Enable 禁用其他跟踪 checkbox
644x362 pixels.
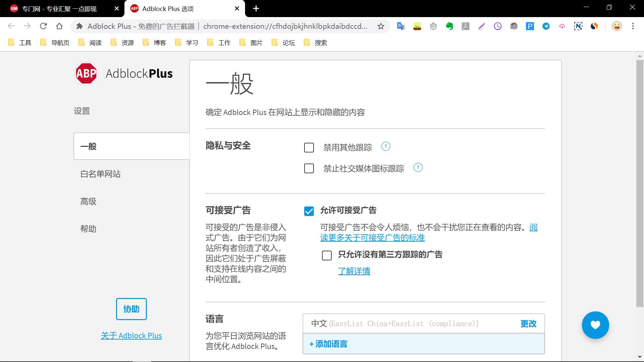point(309,147)
